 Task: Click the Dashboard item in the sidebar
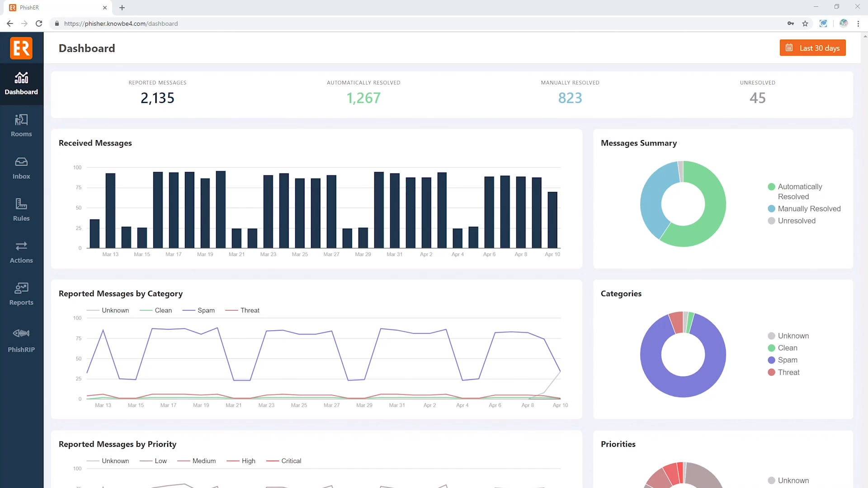[x=21, y=84]
